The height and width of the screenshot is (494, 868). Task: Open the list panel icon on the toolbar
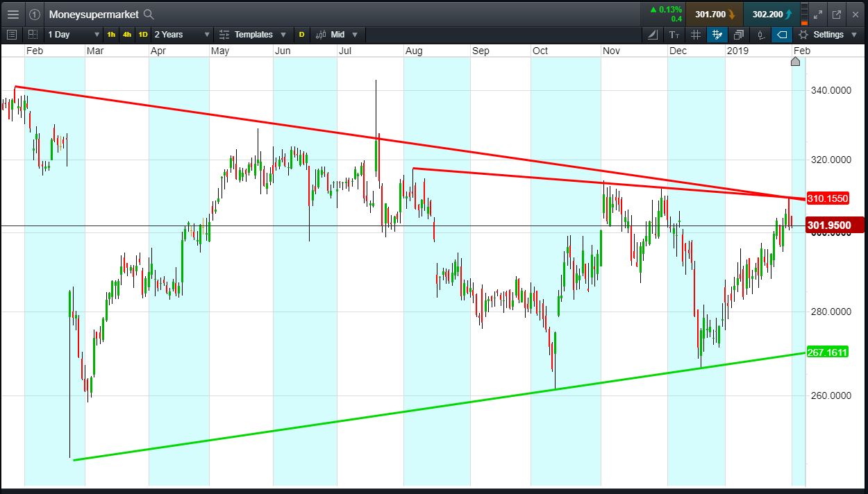click(12, 34)
